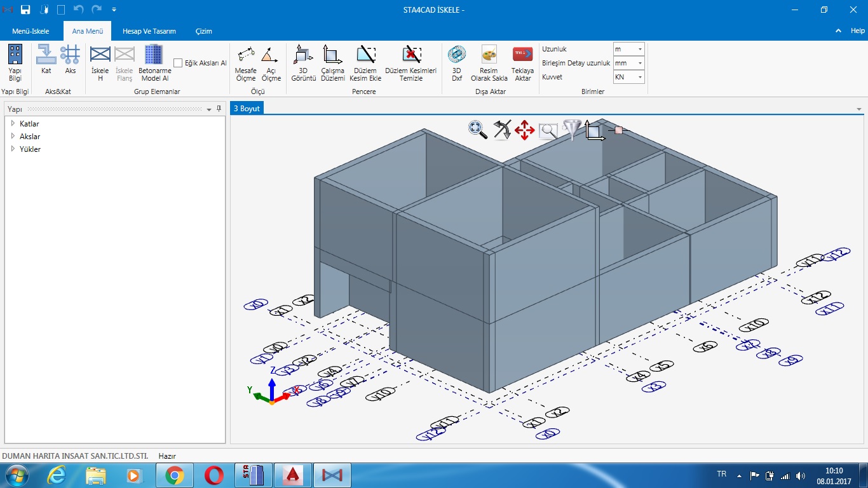Import with Betonarme Model Al
This screenshot has height=488, width=868.
(154, 62)
